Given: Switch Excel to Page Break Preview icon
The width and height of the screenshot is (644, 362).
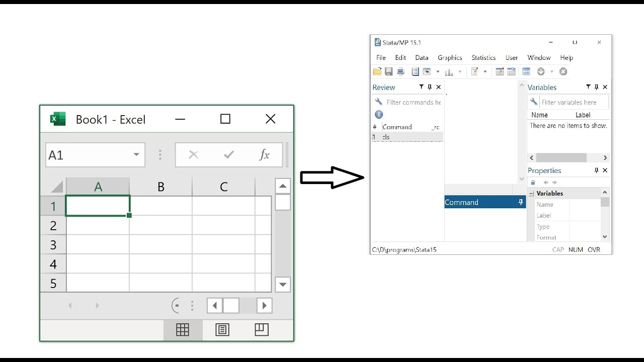Looking at the screenshot, I should (x=262, y=330).
